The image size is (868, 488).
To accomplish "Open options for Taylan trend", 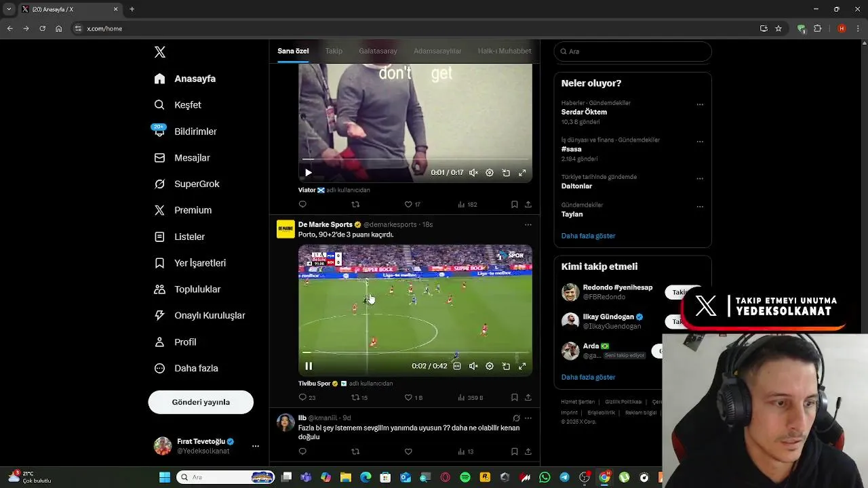I will pyautogui.click(x=700, y=207).
